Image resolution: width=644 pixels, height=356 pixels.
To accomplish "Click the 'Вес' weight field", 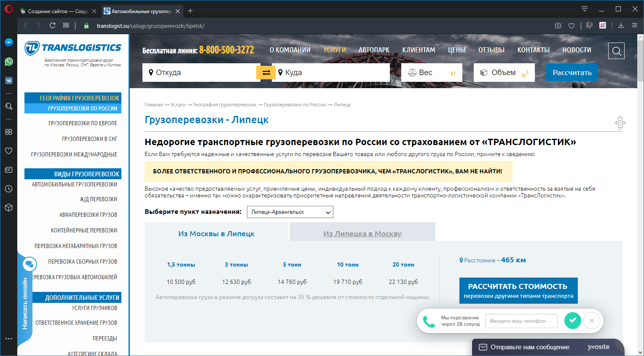I will (x=432, y=73).
